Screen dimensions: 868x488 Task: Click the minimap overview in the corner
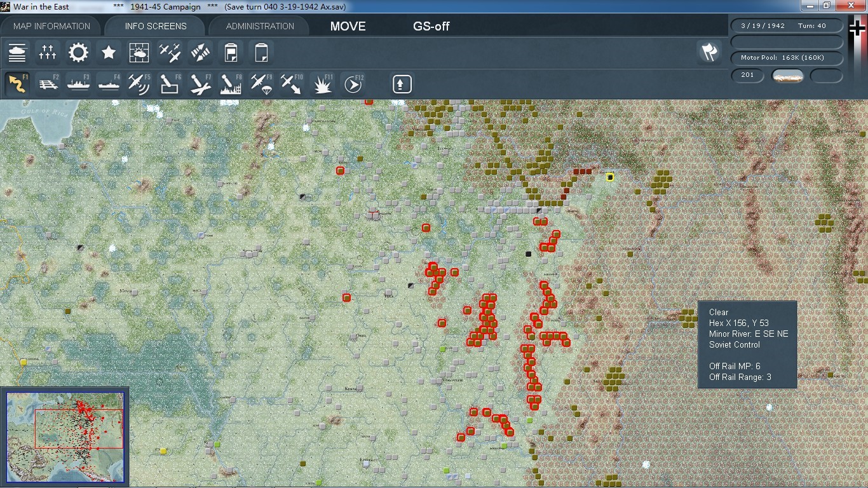click(x=65, y=438)
